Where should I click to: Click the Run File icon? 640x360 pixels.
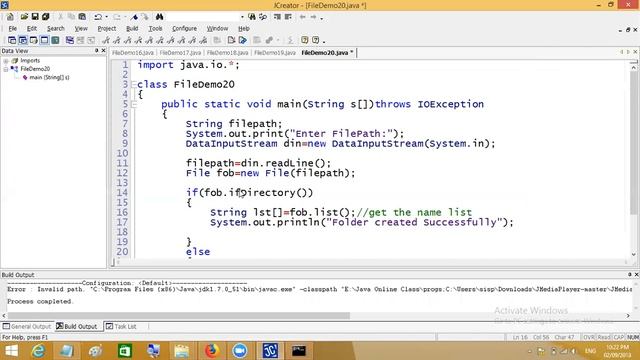243,40
